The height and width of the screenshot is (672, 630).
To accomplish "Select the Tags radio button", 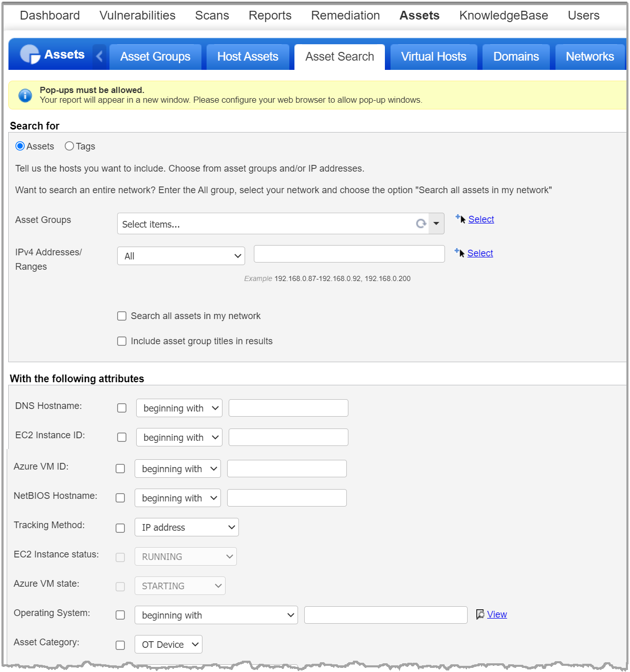I will pyautogui.click(x=69, y=146).
